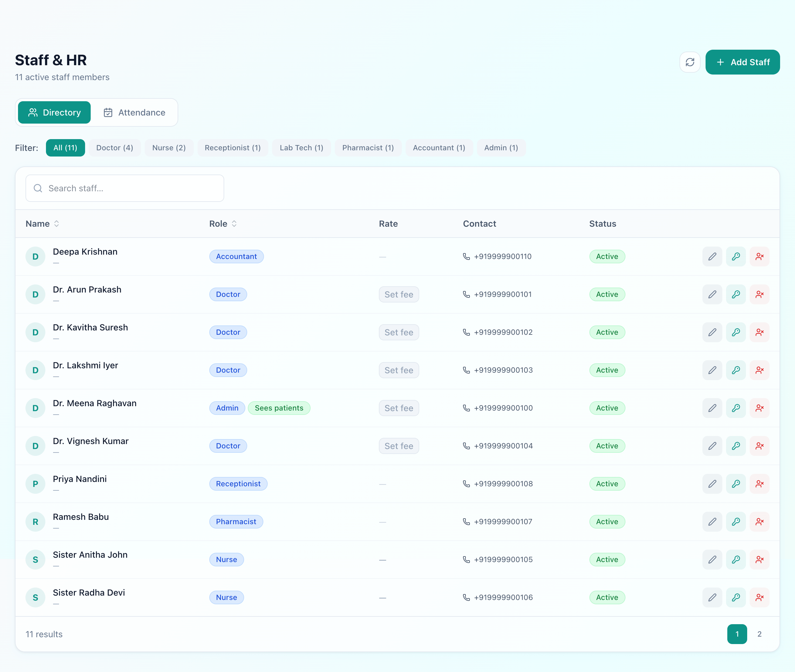The image size is (795, 672).
Task: Click the key icon for Priya Nandini
Action: tap(736, 484)
